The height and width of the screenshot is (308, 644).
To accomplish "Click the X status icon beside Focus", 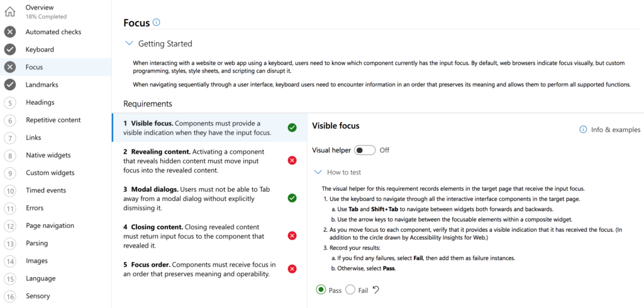I will pos(10,67).
